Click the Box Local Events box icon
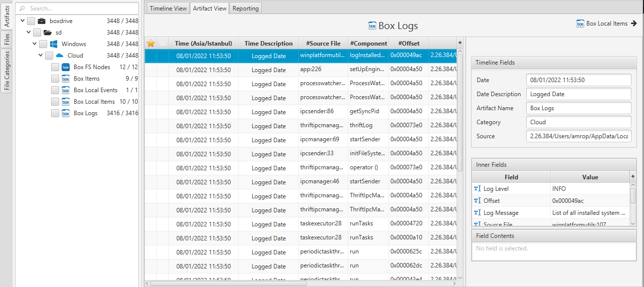This screenshot has height=287, width=644. (x=66, y=90)
